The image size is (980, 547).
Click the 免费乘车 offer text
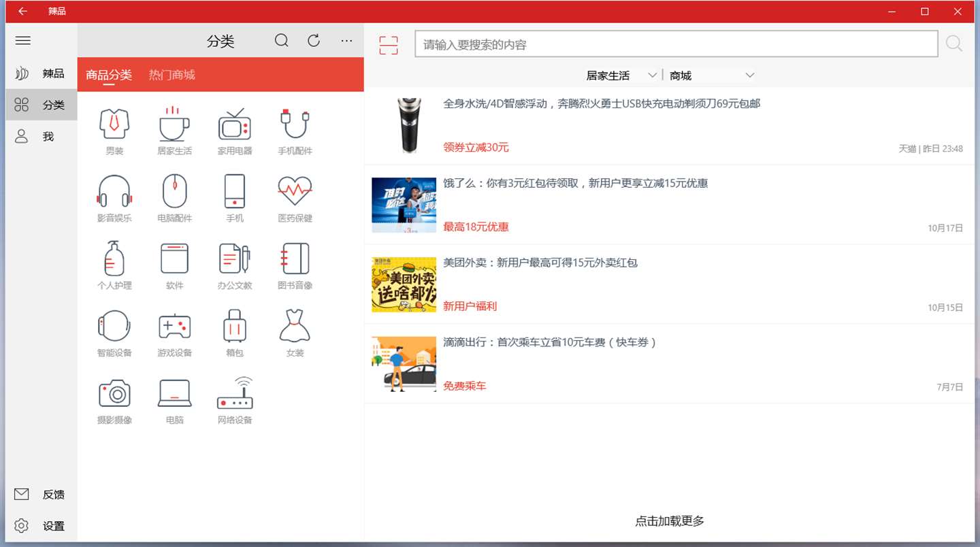click(x=465, y=386)
